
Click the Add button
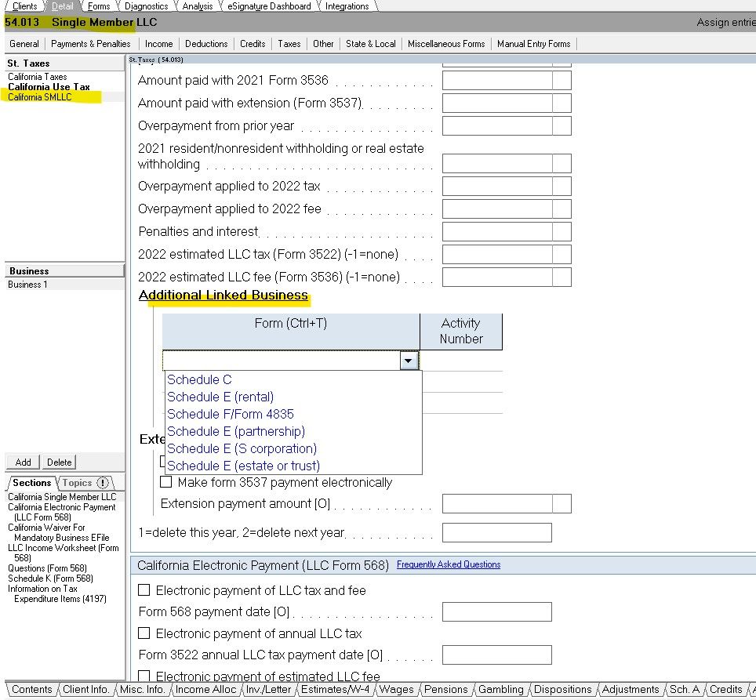(x=24, y=462)
